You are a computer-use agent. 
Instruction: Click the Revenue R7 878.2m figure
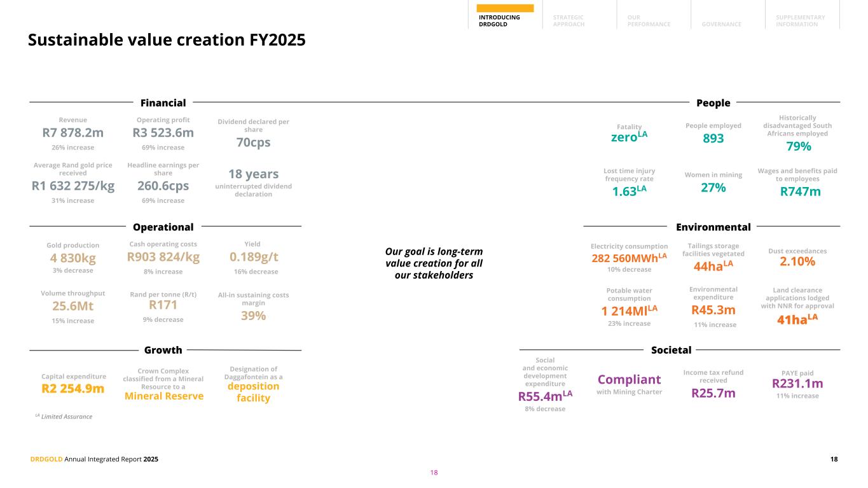tap(72, 133)
